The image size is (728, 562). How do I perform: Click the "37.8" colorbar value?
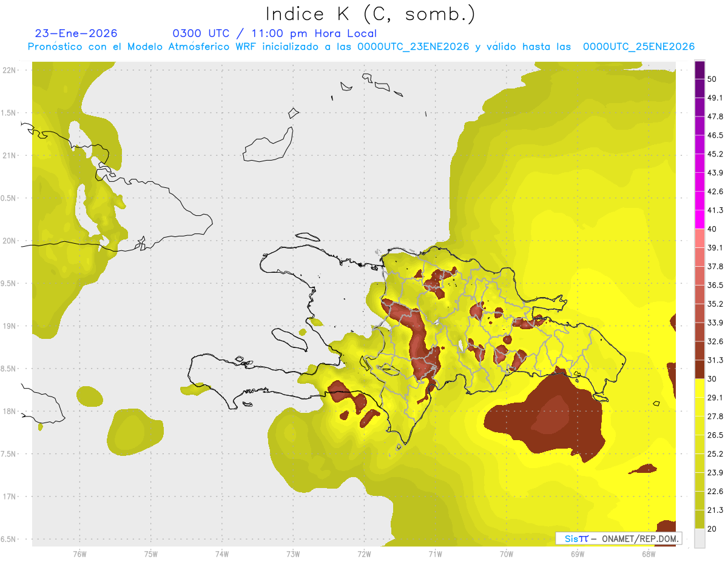pyautogui.click(x=715, y=266)
